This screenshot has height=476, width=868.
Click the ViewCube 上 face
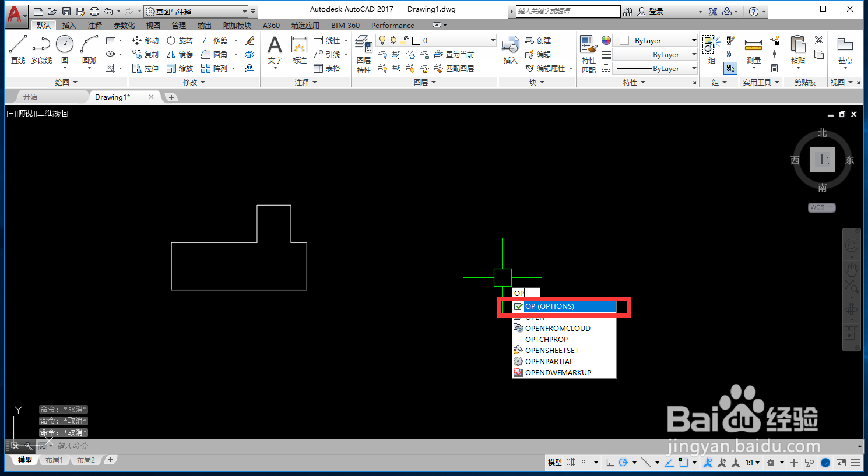[822, 160]
